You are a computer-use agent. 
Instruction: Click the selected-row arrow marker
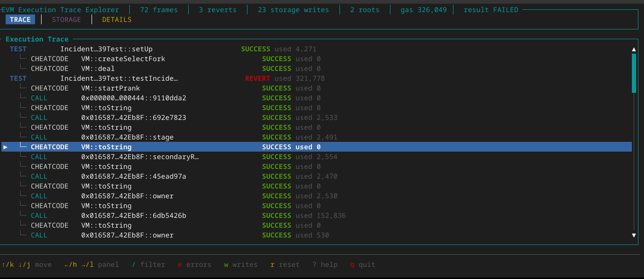(x=6, y=147)
